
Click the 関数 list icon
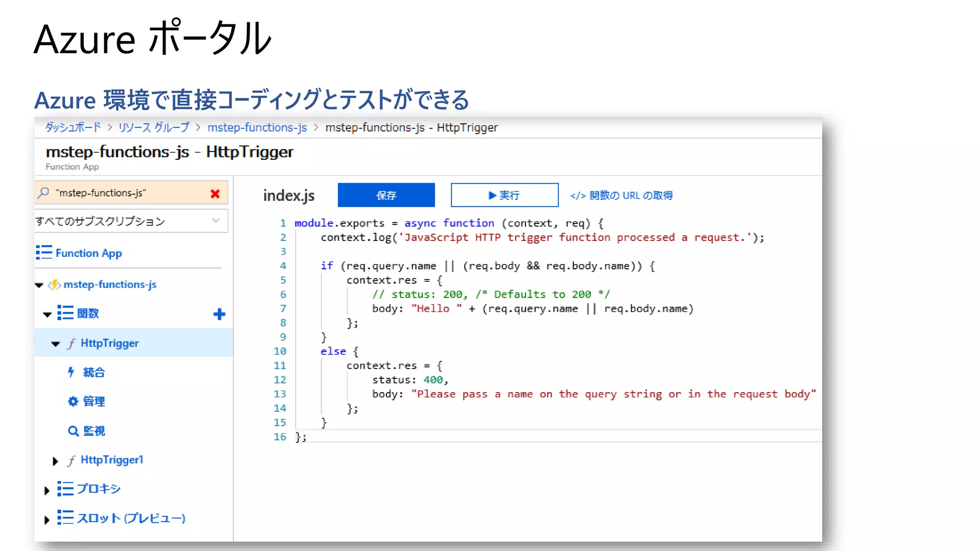click(66, 313)
